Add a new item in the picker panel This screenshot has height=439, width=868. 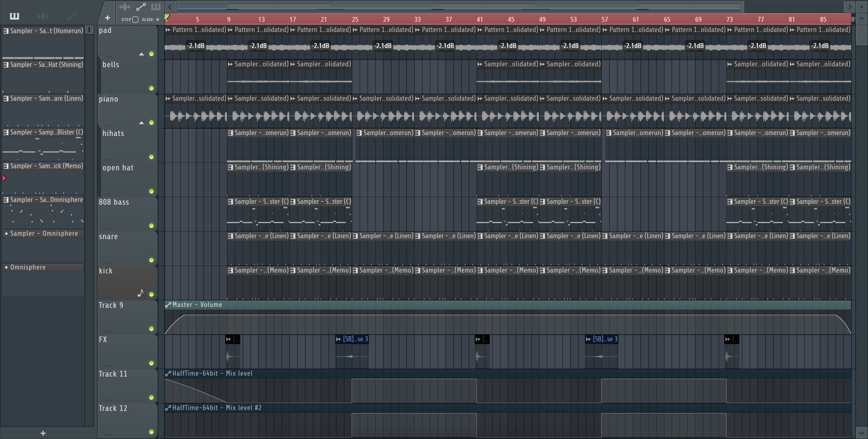(x=43, y=433)
